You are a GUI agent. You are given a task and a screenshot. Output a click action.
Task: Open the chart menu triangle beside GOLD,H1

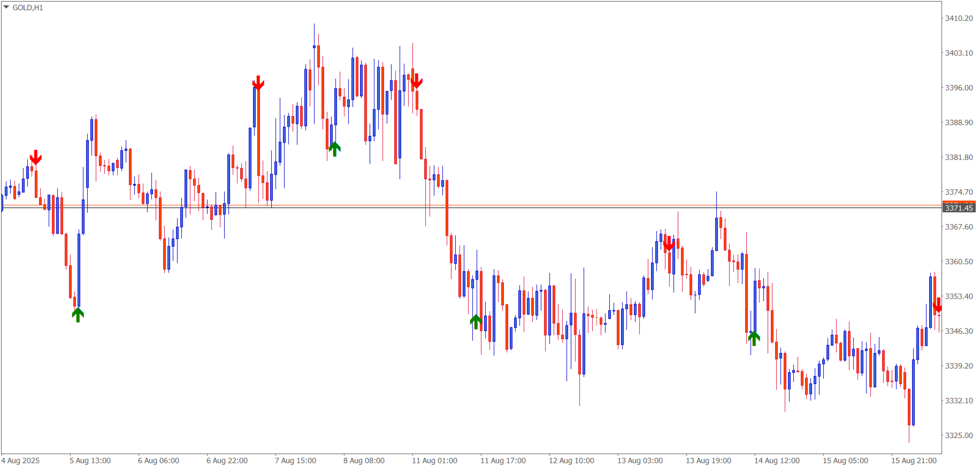coord(6,7)
